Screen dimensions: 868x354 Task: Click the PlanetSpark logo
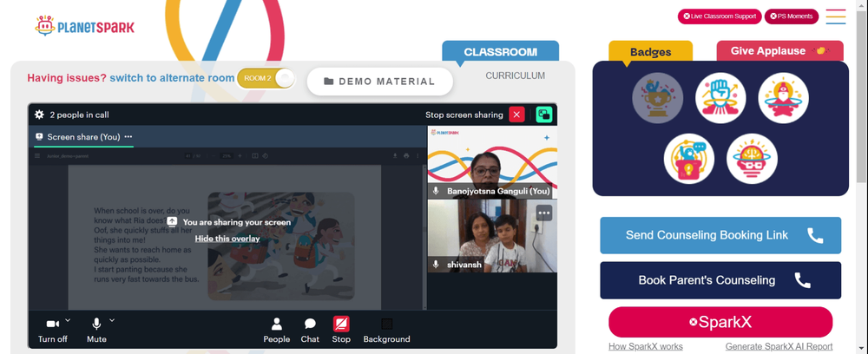pyautogui.click(x=85, y=26)
